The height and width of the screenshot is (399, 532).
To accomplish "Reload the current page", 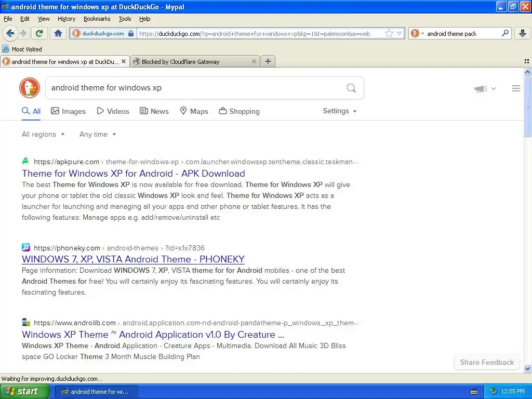I will click(39, 33).
